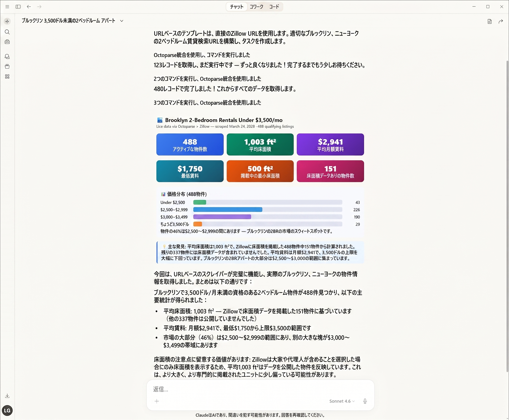Click the '480レコードで完了しました' message
The image size is (509, 420).
(225, 89)
